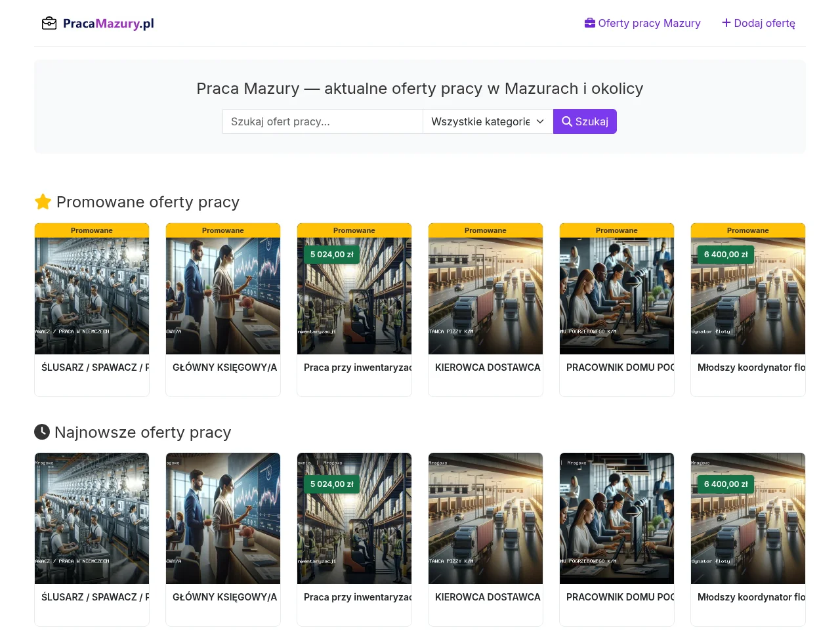Click the star icon next to Promowane oferty pracy

click(x=43, y=202)
